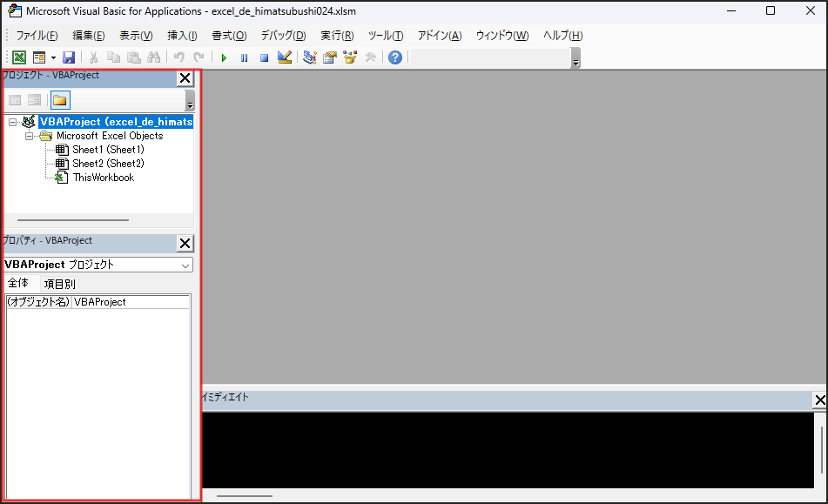This screenshot has width=828, height=504.
Task: Click View Object icon in project pane
Action: click(x=34, y=100)
